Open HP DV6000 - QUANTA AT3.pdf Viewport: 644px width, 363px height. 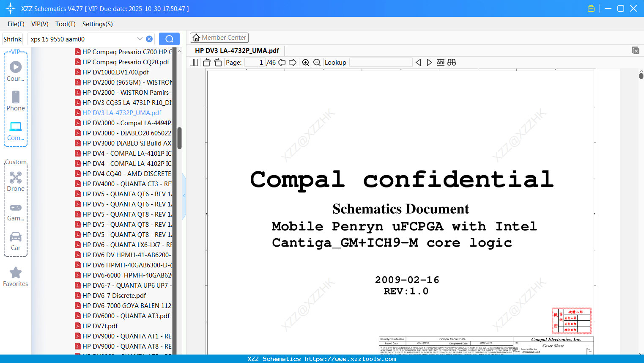click(122, 316)
